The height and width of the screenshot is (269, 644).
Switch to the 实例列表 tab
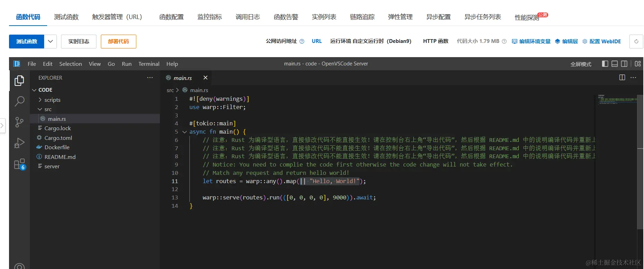[324, 17]
